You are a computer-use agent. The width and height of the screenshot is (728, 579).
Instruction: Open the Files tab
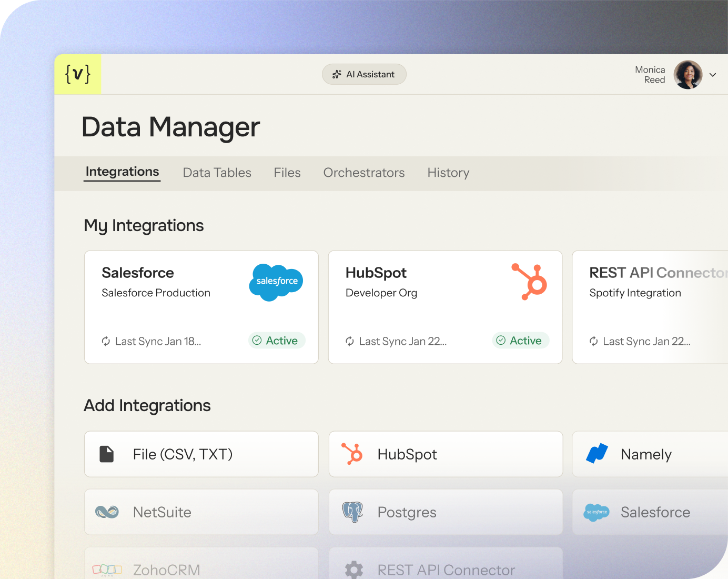click(x=287, y=173)
